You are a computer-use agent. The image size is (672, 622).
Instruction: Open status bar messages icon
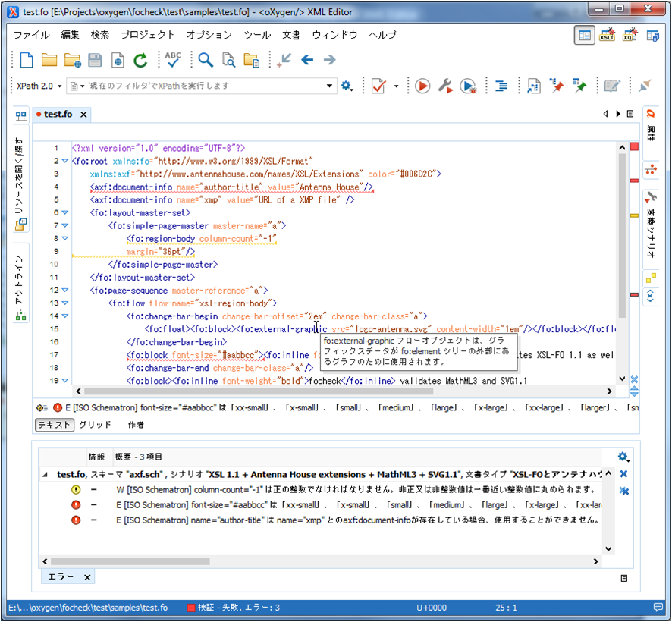pyautogui.click(x=658, y=608)
